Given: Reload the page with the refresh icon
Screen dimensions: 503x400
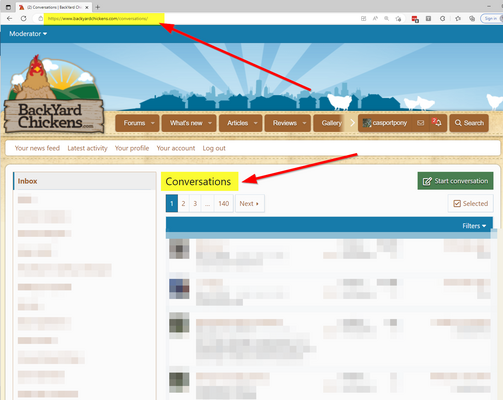Looking at the screenshot, I should pos(23,18).
